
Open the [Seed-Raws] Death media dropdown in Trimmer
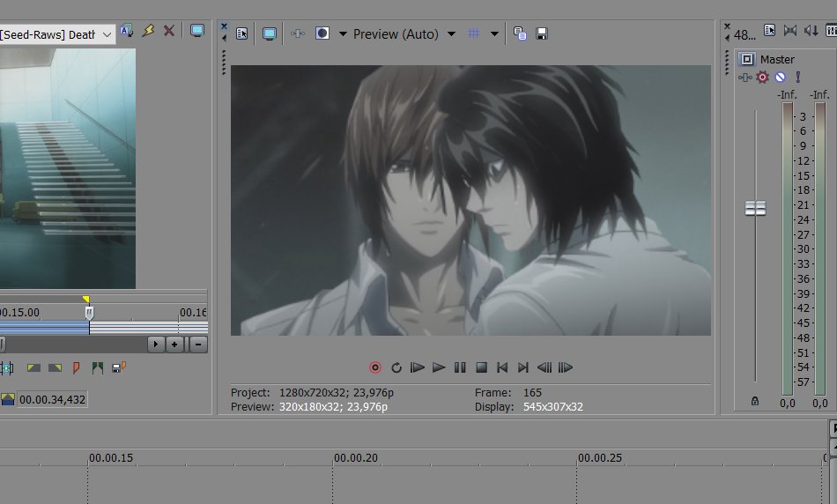coord(57,34)
